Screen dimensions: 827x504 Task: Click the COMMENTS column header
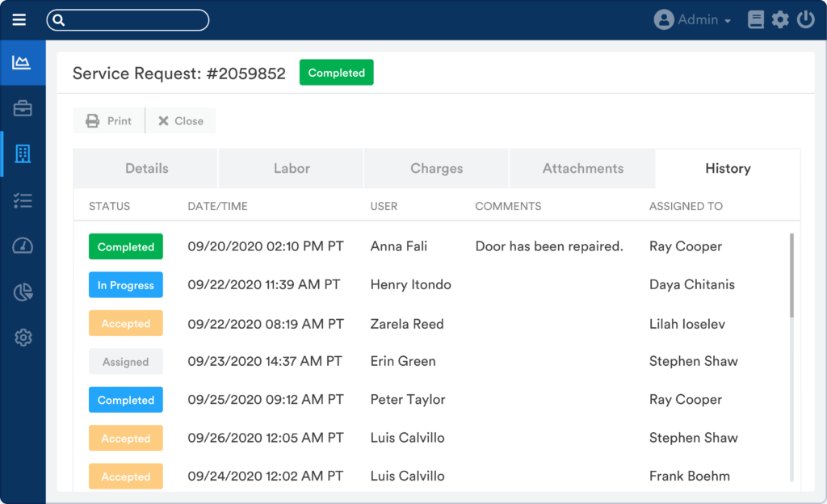(x=508, y=206)
